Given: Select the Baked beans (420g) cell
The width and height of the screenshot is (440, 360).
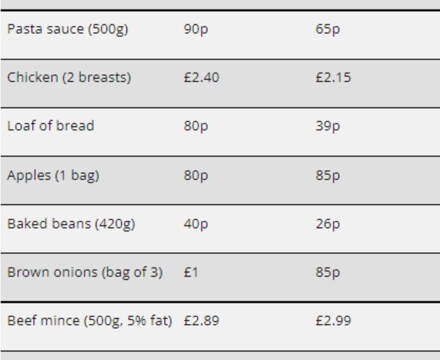Looking at the screenshot, I should [71, 224].
